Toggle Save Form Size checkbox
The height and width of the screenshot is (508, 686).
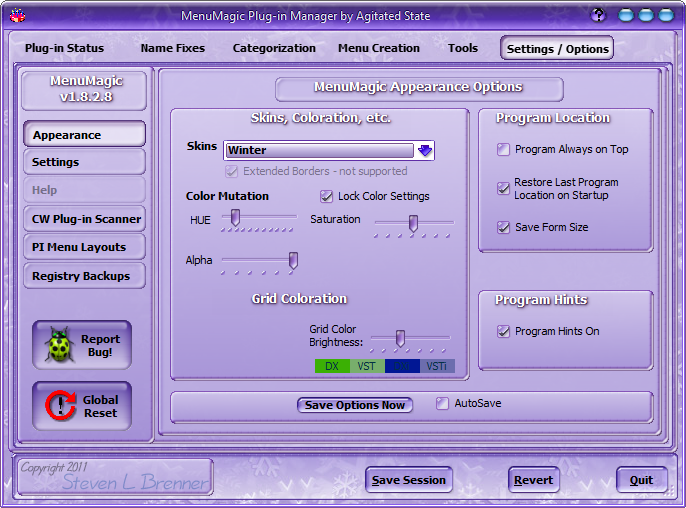coord(503,227)
